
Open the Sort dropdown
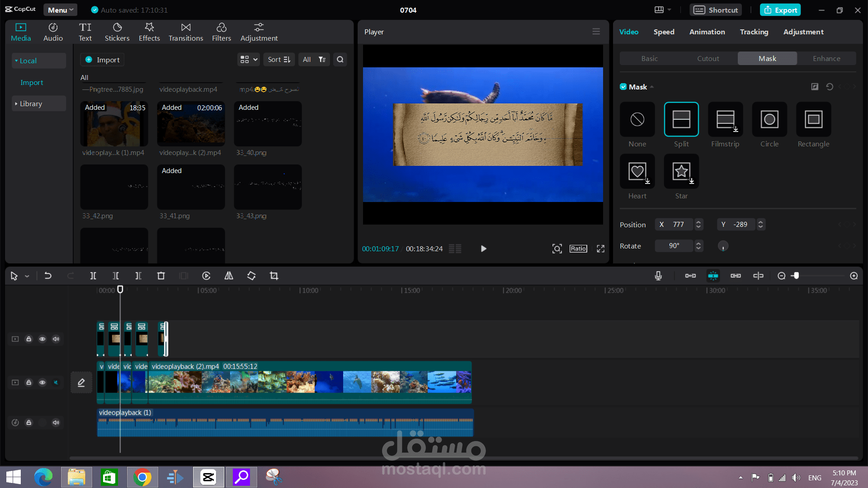279,59
